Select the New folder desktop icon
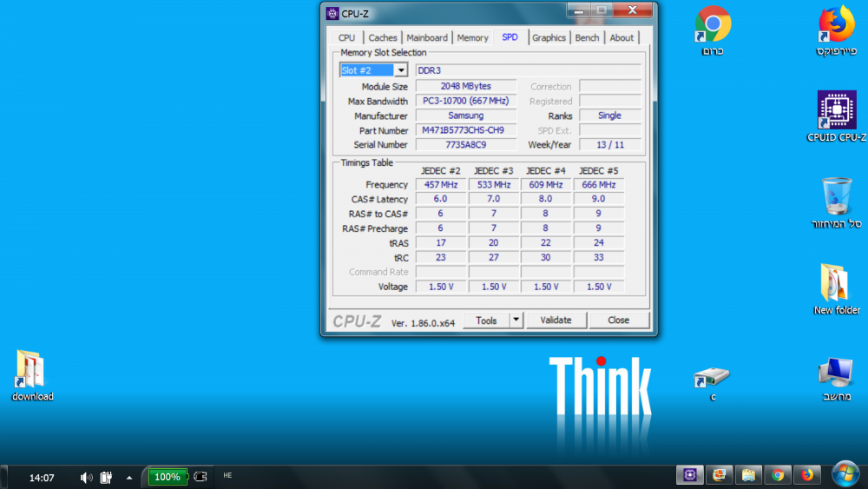868x489 pixels. click(837, 289)
